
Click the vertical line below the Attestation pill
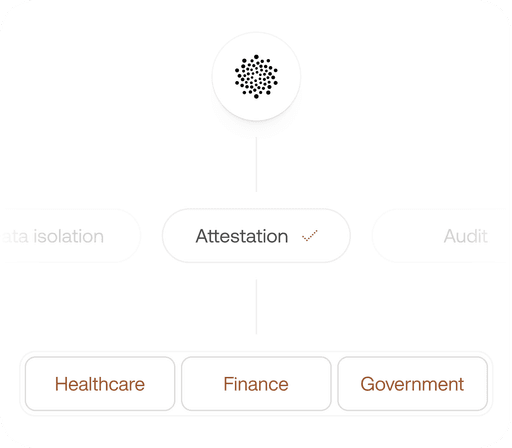click(256, 307)
